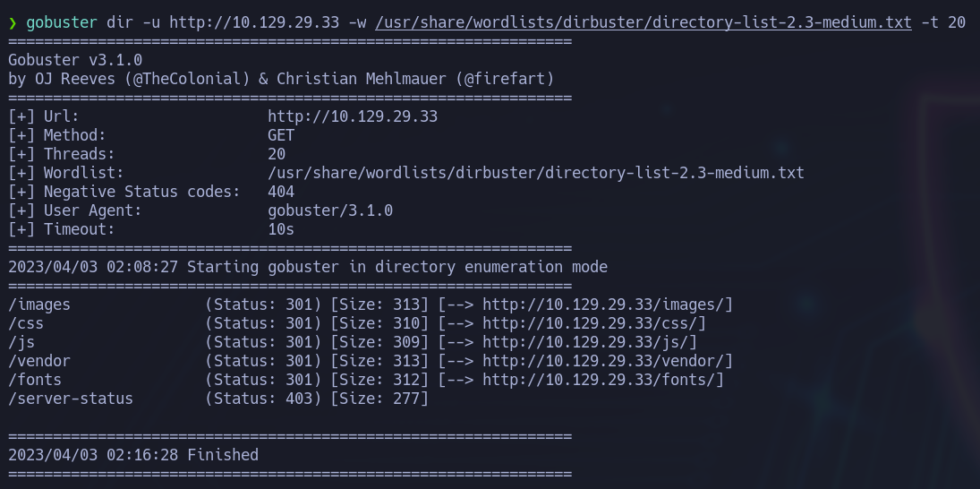980x489 pixels.
Task: Click the Url value in the config block
Action: pos(353,116)
